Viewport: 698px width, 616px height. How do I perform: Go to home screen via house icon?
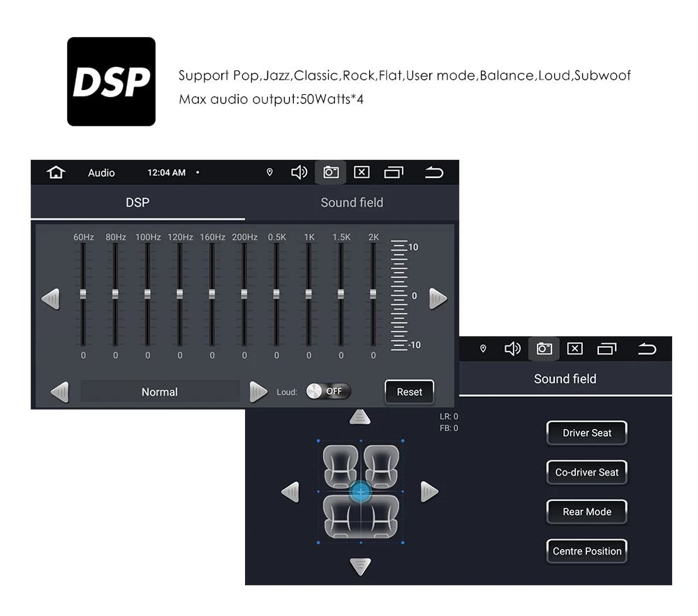56,172
